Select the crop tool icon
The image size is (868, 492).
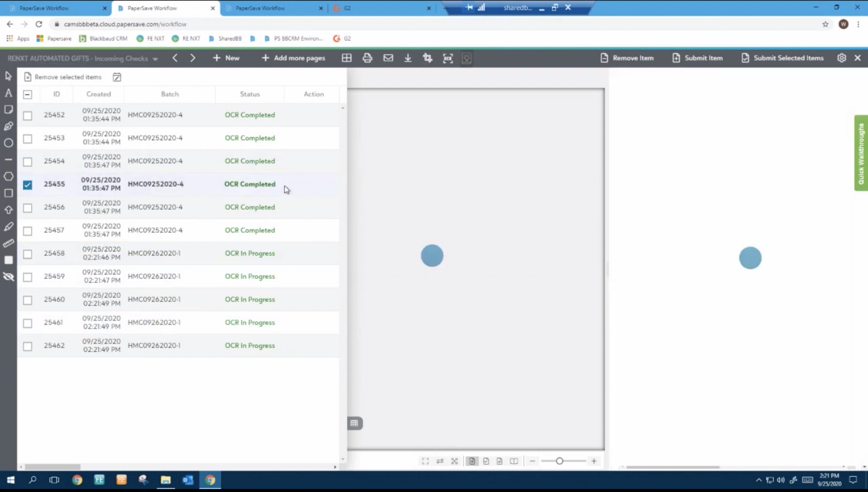427,58
